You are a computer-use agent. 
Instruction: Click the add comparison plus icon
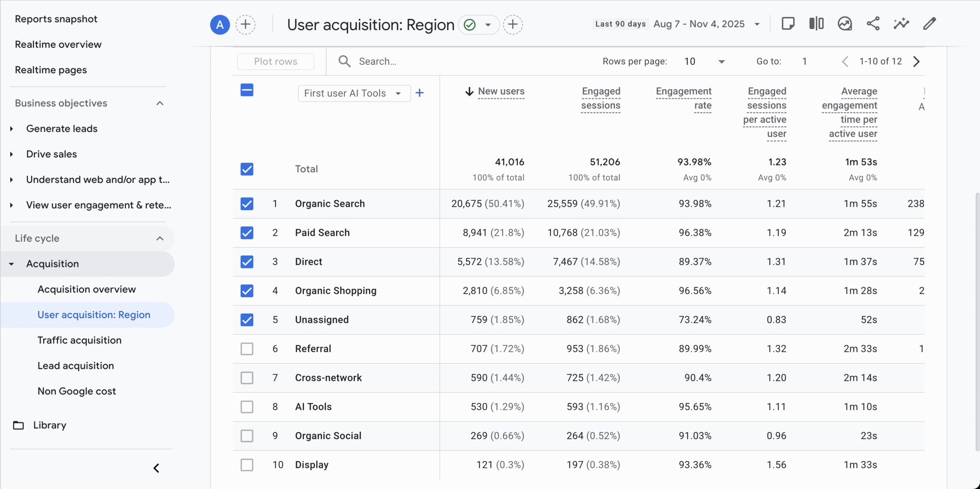pyautogui.click(x=245, y=25)
